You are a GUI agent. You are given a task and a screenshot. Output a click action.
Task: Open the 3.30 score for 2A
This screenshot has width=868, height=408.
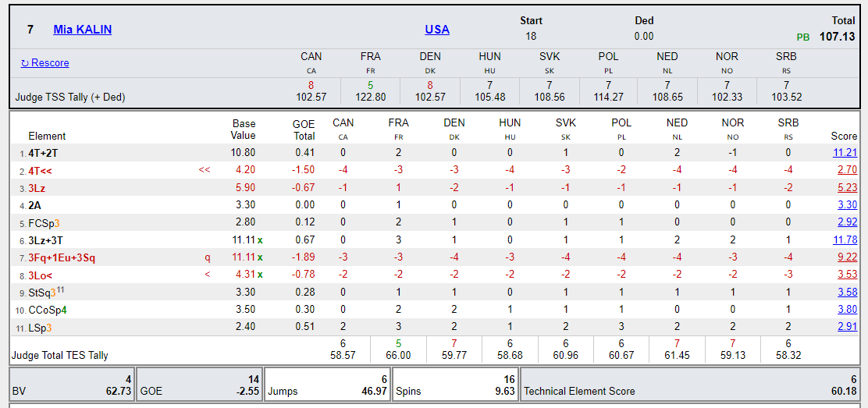click(845, 205)
